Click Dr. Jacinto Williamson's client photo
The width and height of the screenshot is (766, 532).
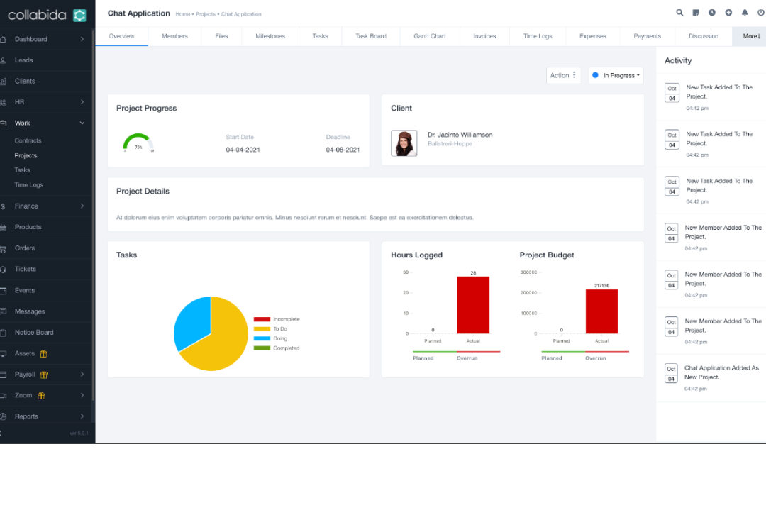point(404,143)
